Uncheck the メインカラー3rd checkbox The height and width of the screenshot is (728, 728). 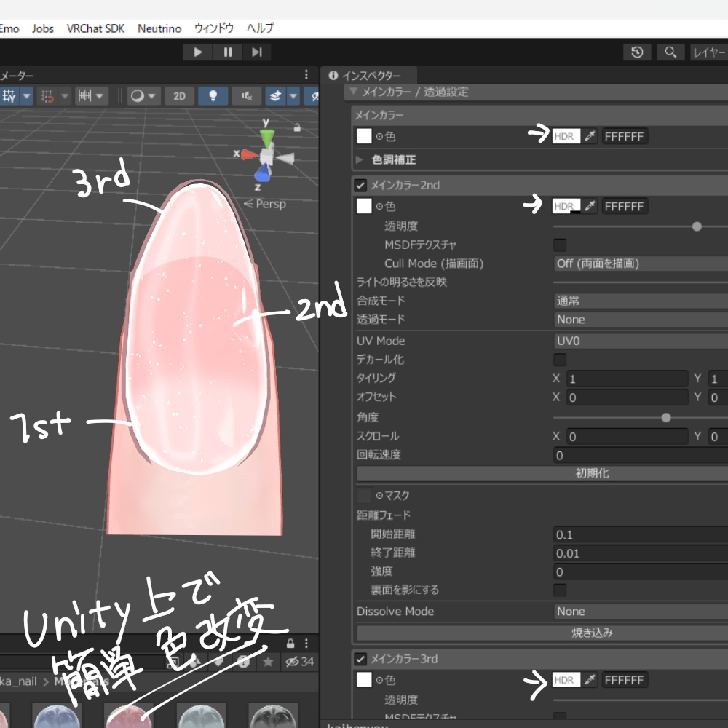point(360,659)
